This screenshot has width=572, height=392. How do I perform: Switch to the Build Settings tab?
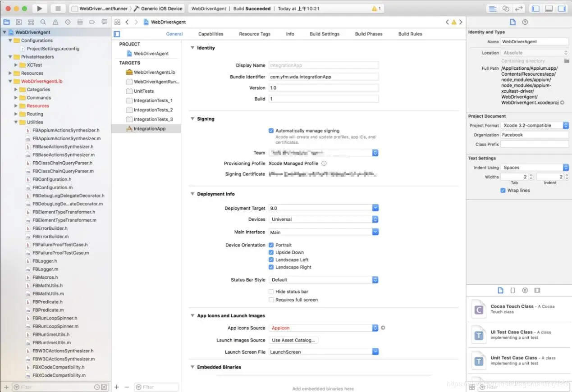325,34
